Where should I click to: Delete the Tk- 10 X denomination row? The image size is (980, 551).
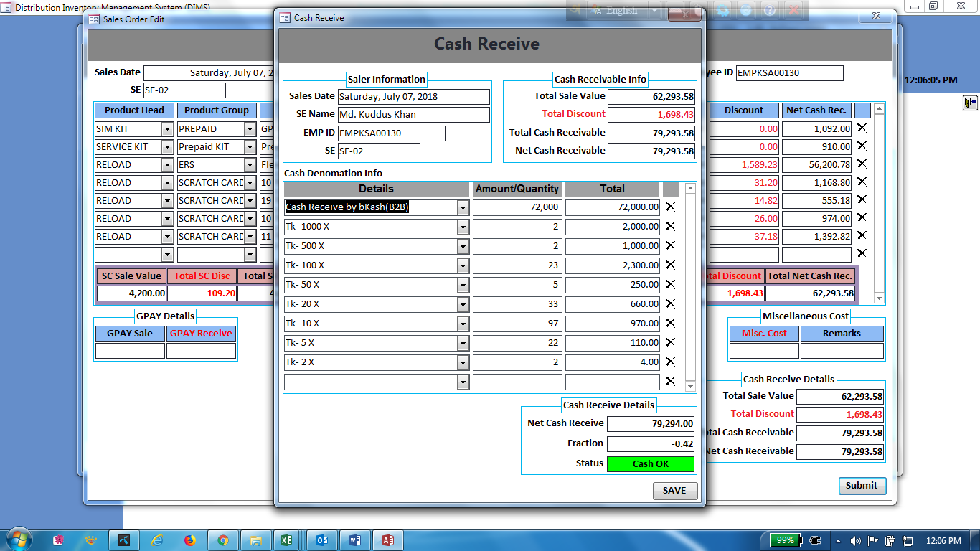pos(670,323)
